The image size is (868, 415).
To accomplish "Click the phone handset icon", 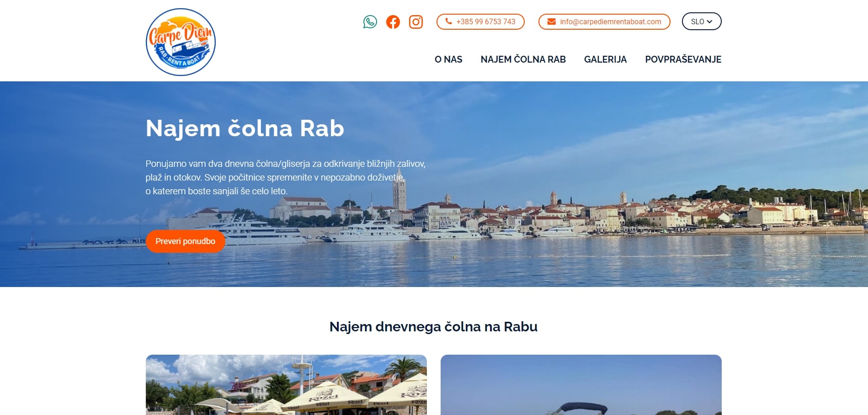I will (449, 21).
